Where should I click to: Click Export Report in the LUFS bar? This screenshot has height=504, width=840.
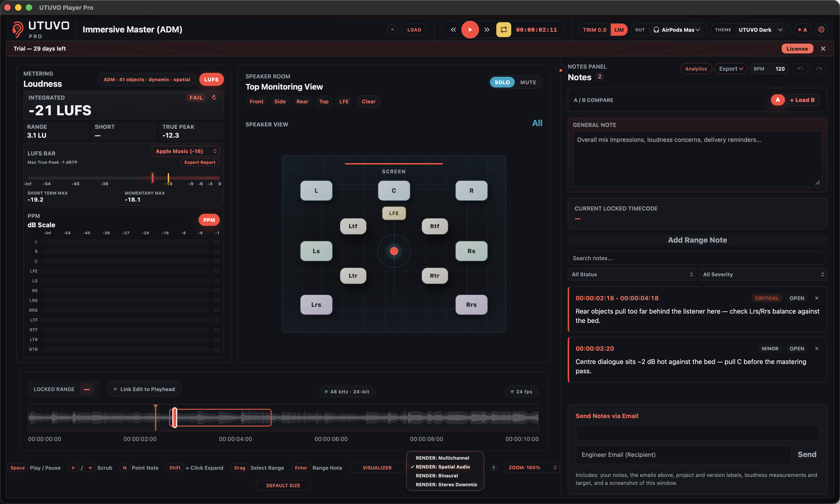pyautogui.click(x=200, y=162)
